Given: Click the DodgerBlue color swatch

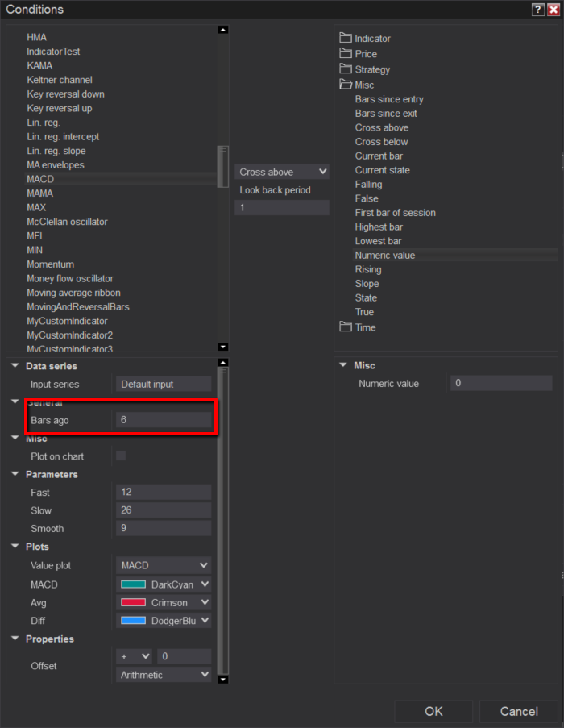Looking at the screenshot, I should pyautogui.click(x=133, y=620).
